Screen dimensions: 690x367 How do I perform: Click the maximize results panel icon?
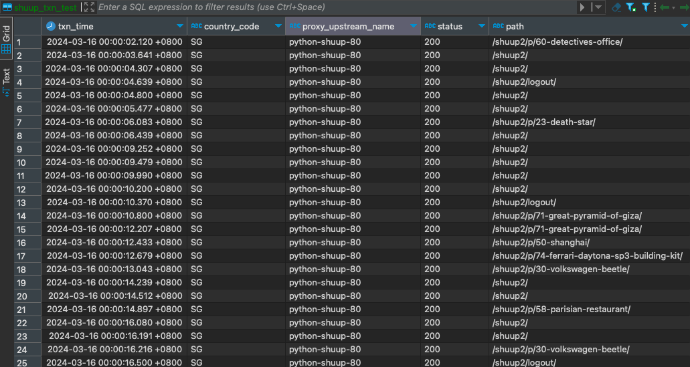pyautogui.click(x=89, y=7)
